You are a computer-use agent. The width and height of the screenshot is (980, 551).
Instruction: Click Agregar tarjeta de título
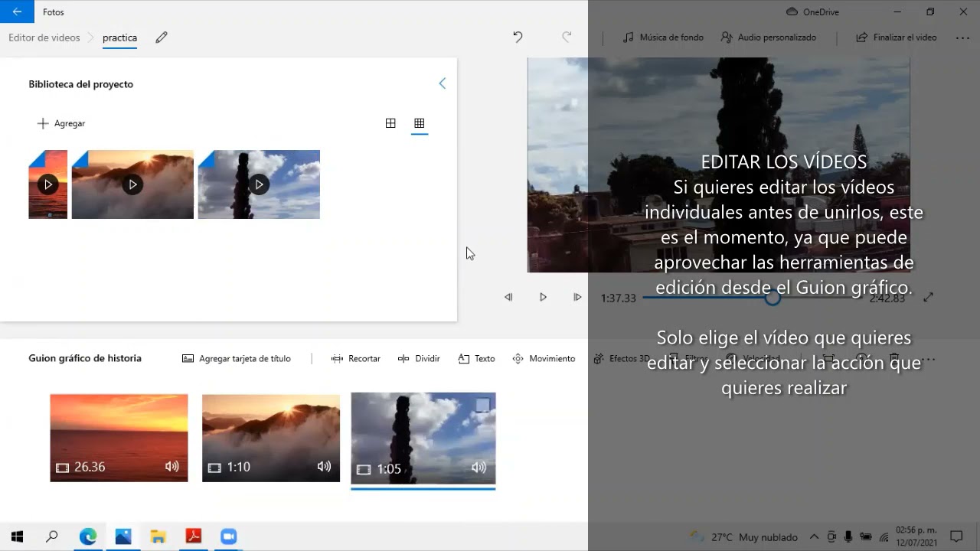click(x=237, y=358)
